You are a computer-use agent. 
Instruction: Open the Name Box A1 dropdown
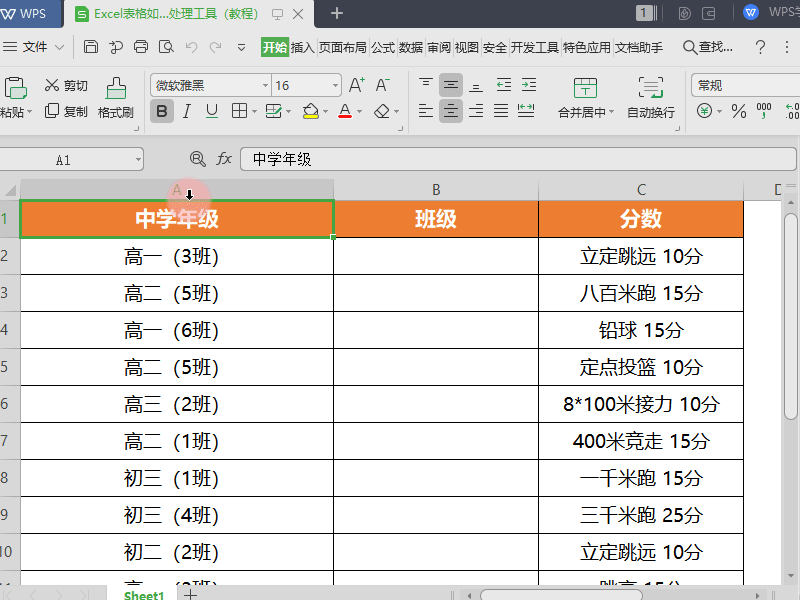coord(138,160)
